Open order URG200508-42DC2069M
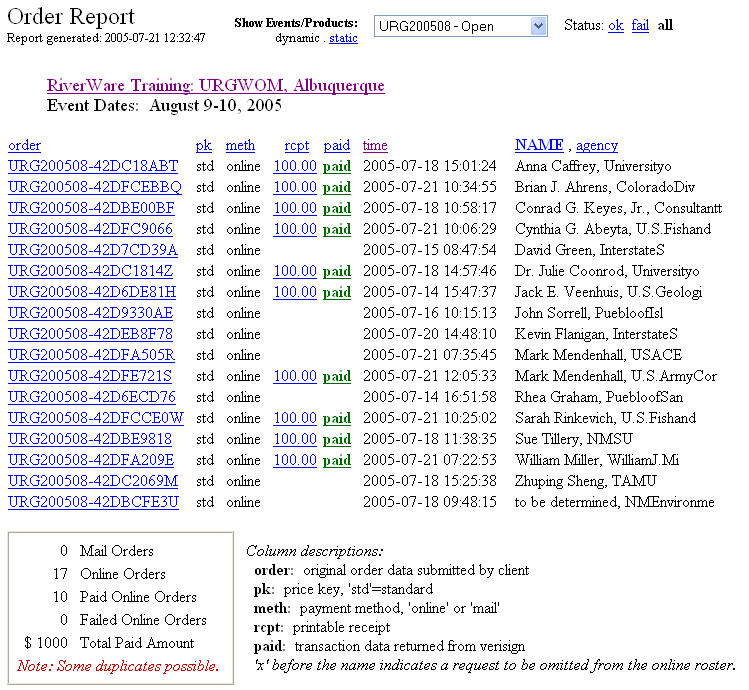The image size is (749, 690). pyautogui.click(x=93, y=481)
